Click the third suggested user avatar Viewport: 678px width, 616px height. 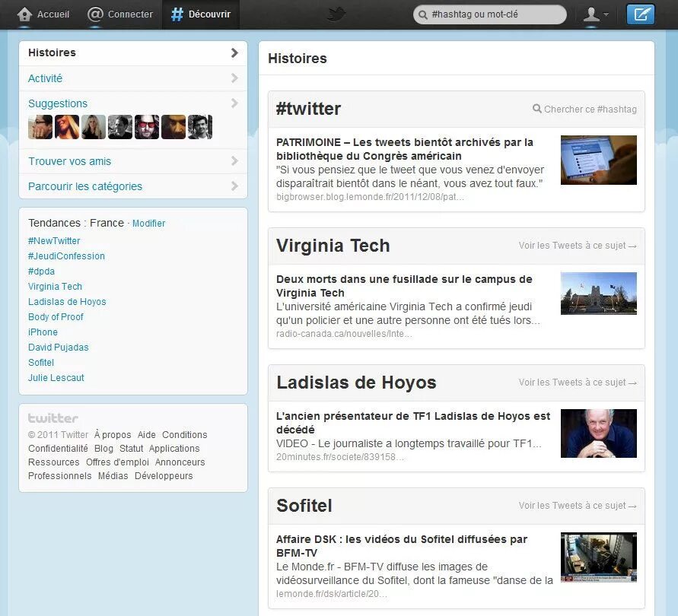[x=94, y=127]
